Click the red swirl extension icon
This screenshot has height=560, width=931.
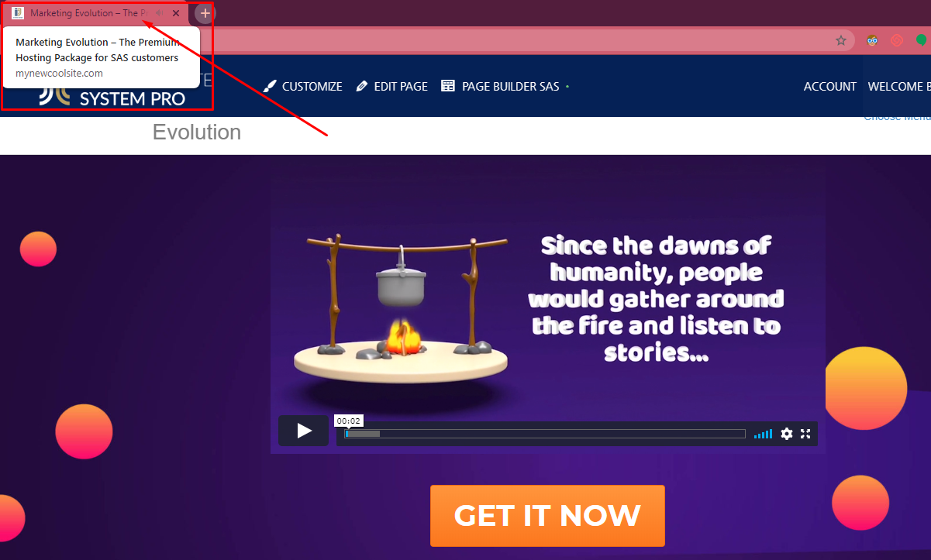click(897, 40)
